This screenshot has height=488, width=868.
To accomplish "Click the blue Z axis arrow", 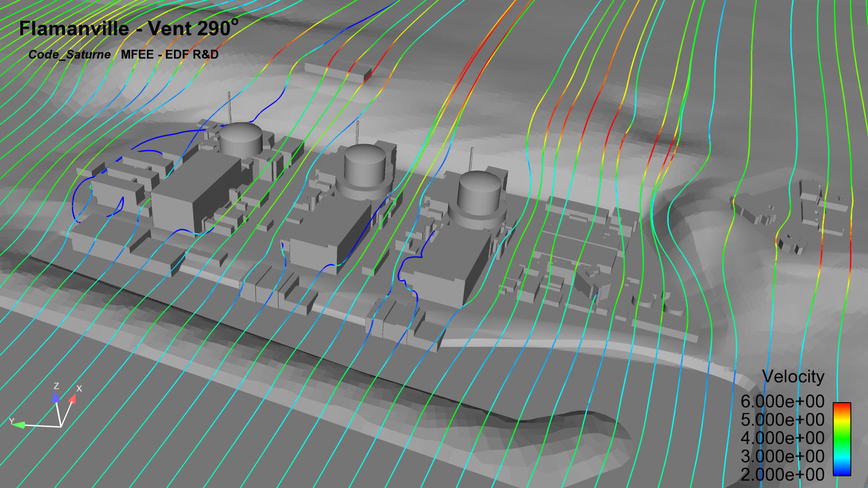I will point(55,397).
